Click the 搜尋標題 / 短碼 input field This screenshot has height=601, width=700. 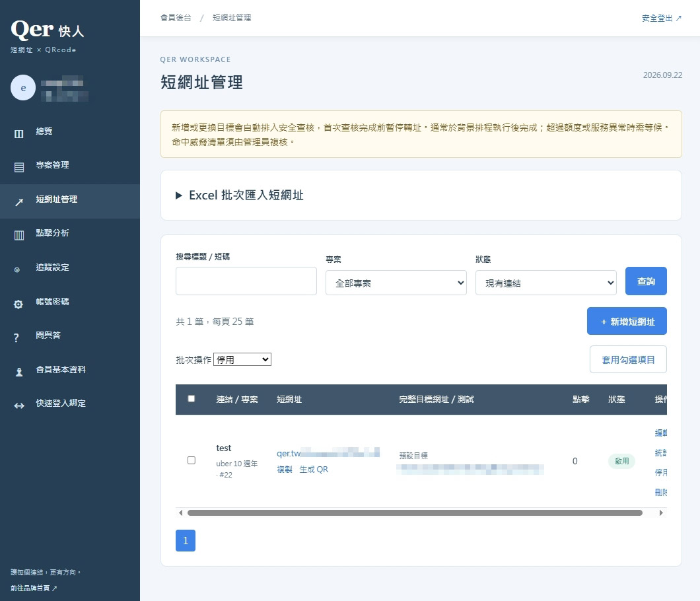[246, 281]
